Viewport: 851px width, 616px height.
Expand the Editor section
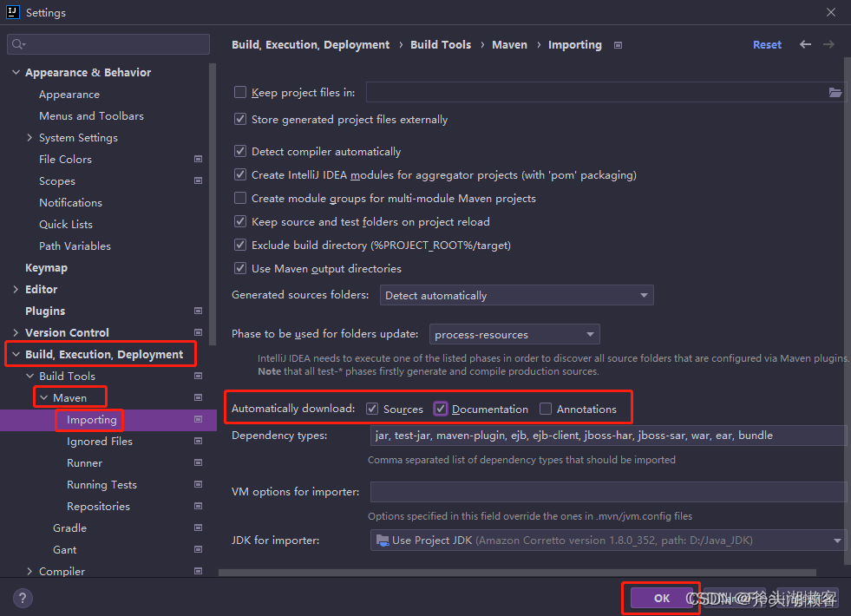coord(16,289)
